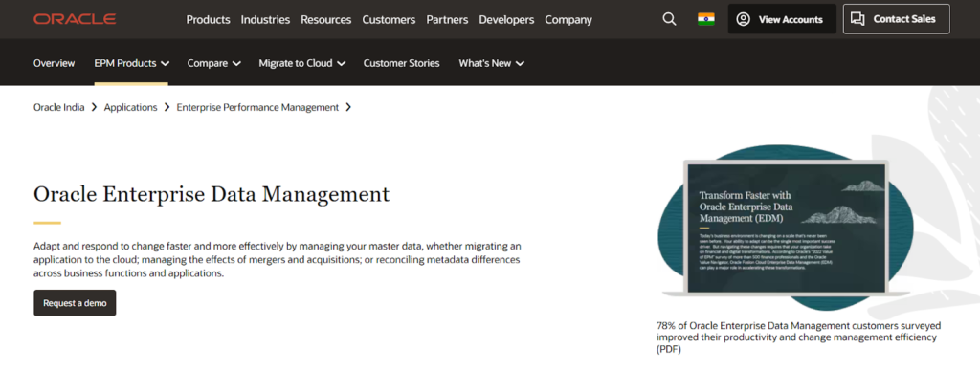
Task: Expand the What's New dropdown
Action: pyautogui.click(x=491, y=63)
